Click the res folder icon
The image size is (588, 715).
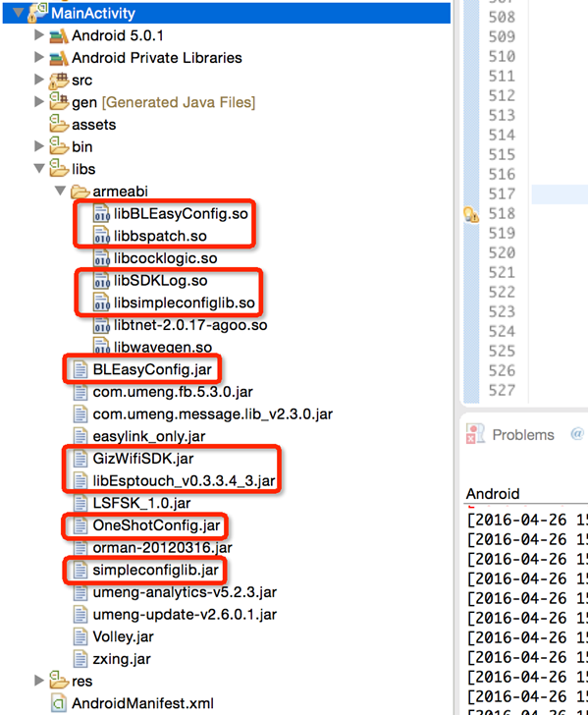[59, 680]
